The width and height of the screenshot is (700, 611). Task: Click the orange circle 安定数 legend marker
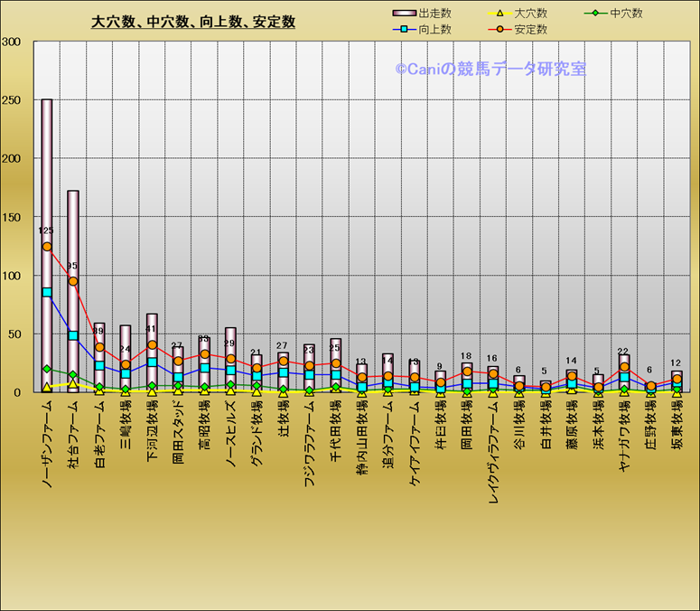click(x=499, y=29)
